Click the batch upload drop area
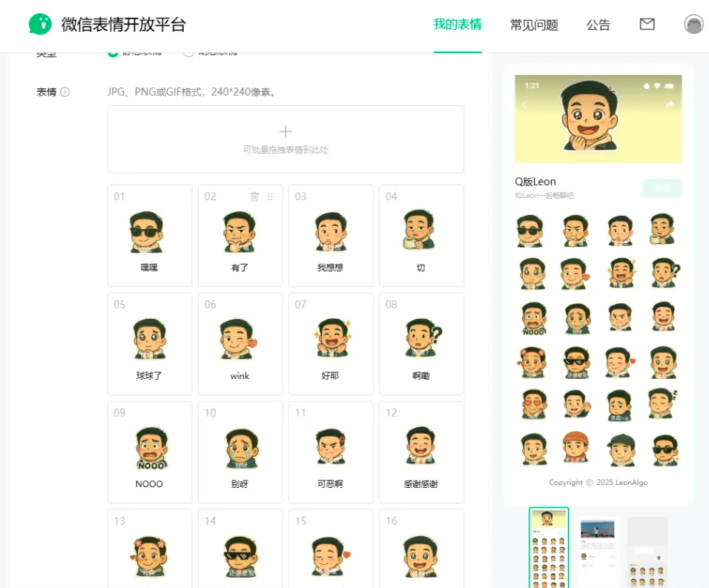Image resolution: width=709 pixels, height=588 pixels. point(286,139)
